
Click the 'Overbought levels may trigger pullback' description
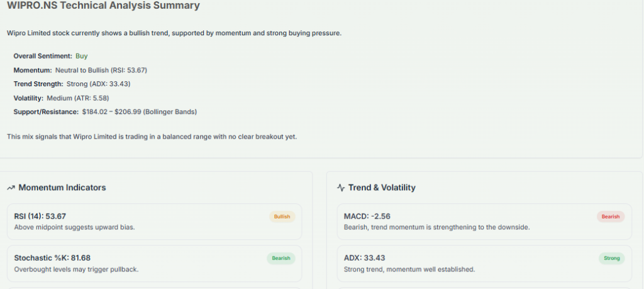pos(75,269)
